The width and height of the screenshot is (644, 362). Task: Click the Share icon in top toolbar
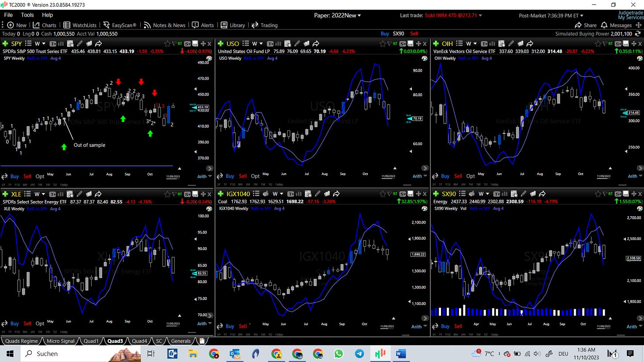click(x=578, y=25)
